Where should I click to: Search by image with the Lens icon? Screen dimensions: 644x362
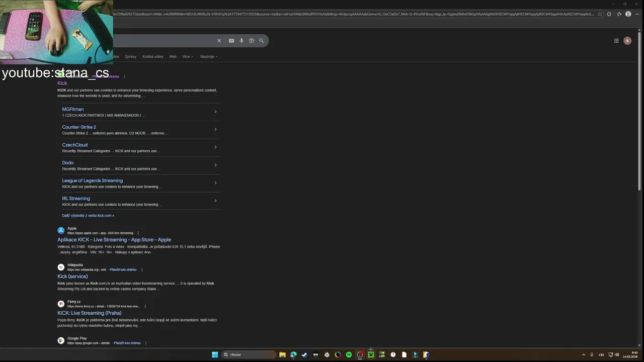(x=252, y=41)
